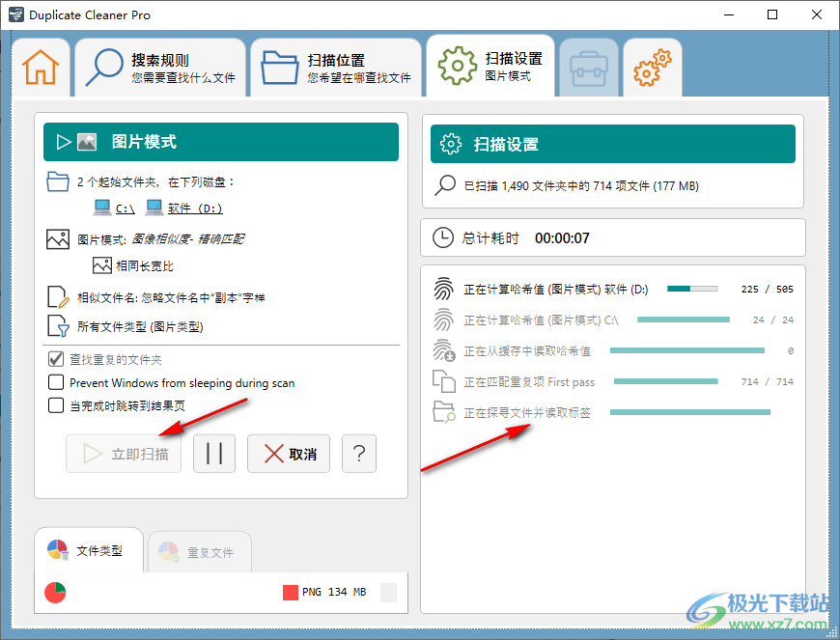Viewport: 840px width, 640px height.
Task: Click the magnifier icon beside 已扫描 summary
Action: point(445,186)
